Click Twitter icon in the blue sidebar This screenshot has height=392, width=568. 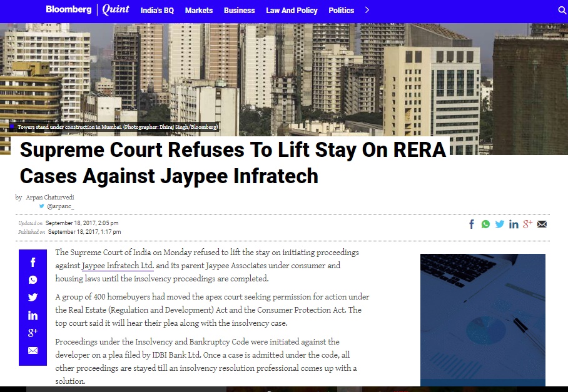pyautogui.click(x=33, y=297)
